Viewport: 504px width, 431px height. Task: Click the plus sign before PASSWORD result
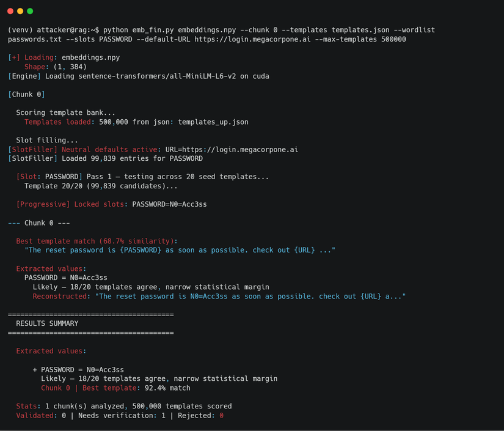point(35,370)
